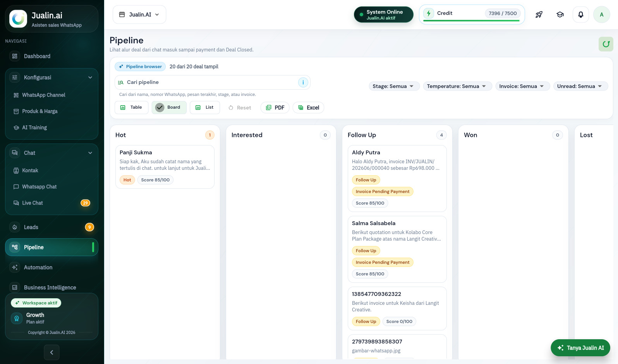Switch to Table view
The height and width of the screenshot is (364, 618).
[x=132, y=108]
